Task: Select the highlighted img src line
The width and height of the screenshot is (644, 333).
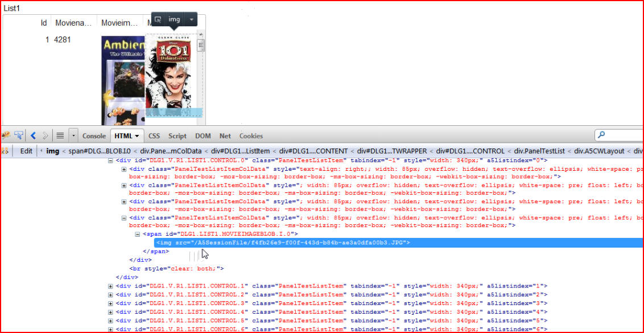Action: coord(398,243)
